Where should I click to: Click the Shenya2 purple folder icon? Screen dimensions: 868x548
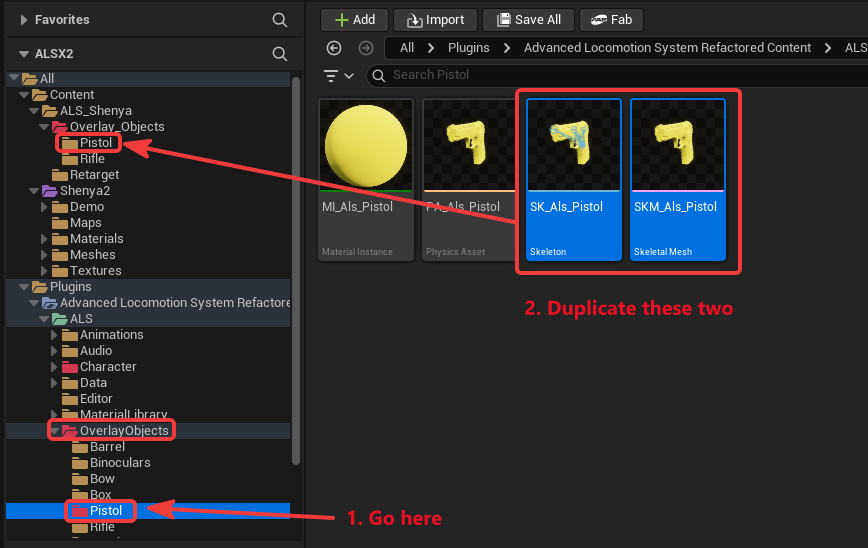point(50,191)
